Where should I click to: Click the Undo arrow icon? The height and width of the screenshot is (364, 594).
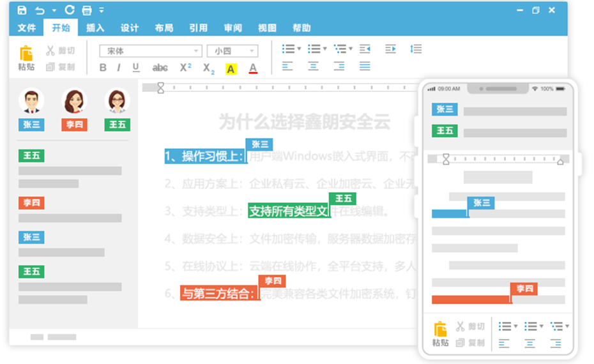click(x=40, y=10)
